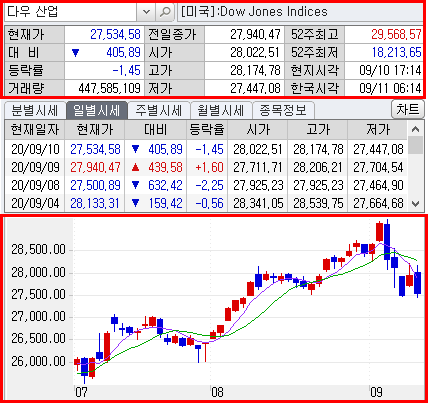Viewport: 428px width, 403px height.
Task: Click the 현재일자 column header
Action: click(x=35, y=130)
